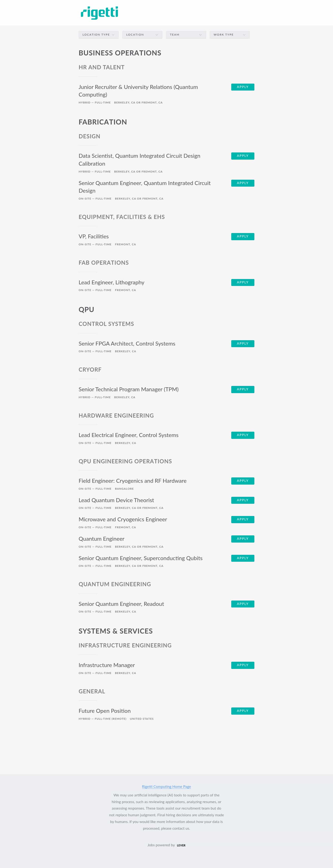Viewport: 333px width, 868px height.
Task: Open the Microwave and Cryogenics Engineer listing
Action: pos(122,519)
